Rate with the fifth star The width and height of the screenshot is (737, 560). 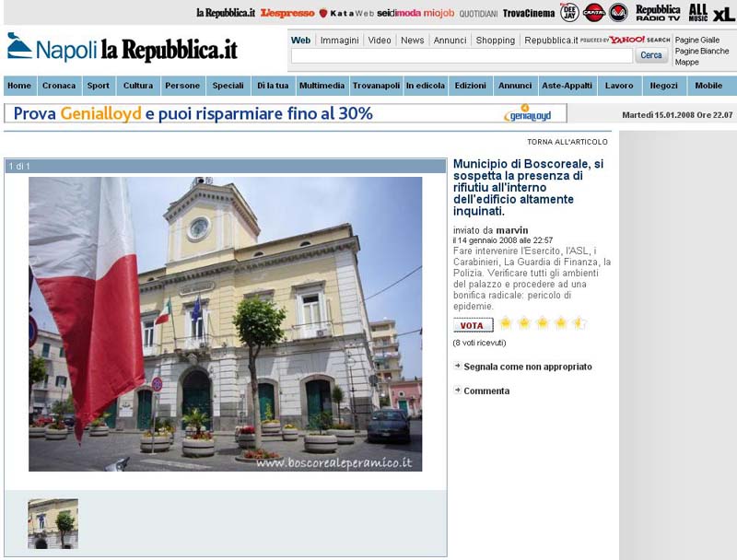pyautogui.click(x=579, y=323)
